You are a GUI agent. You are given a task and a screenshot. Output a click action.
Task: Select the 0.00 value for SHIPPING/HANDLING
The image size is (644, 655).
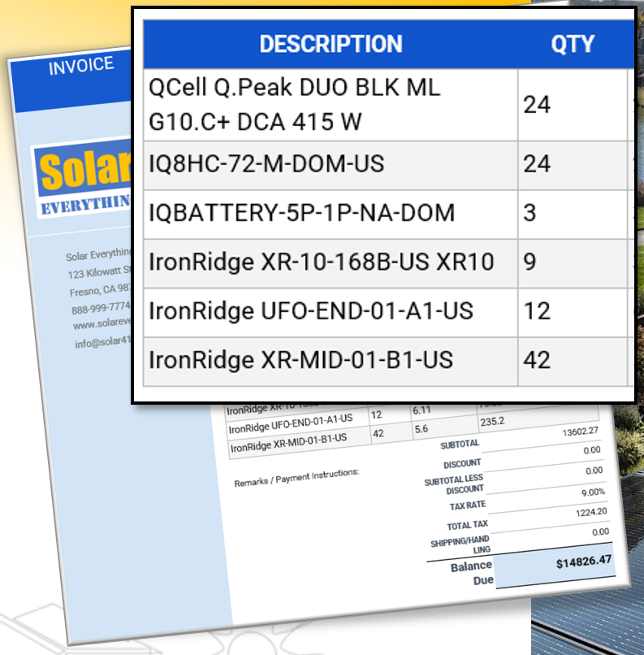601,531
